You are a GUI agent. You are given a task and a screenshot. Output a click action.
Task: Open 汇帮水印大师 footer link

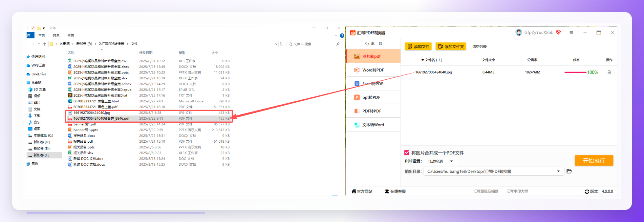(517, 191)
